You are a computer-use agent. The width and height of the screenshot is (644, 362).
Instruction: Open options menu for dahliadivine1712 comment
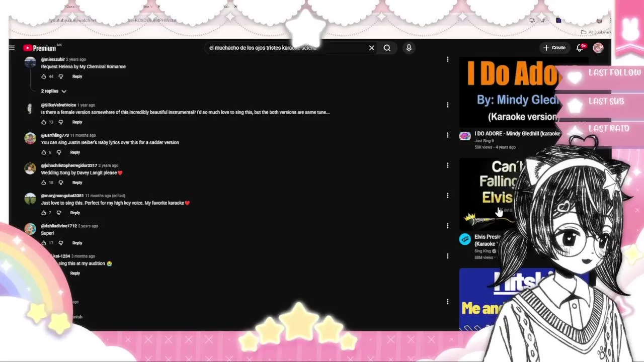pyautogui.click(x=447, y=226)
